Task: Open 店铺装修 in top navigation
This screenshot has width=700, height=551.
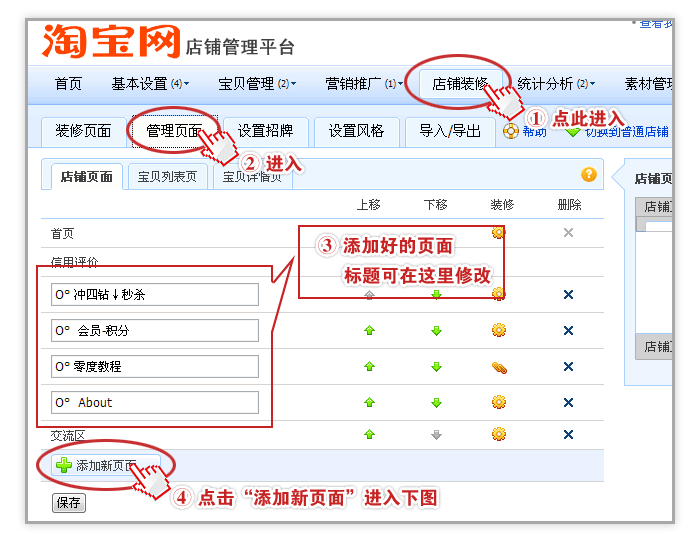Action: tap(460, 83)
